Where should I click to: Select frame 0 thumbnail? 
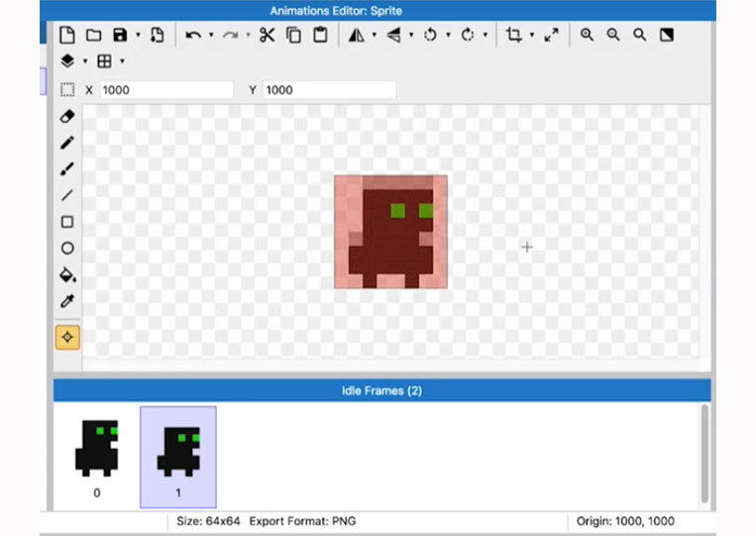click(97, 457)
